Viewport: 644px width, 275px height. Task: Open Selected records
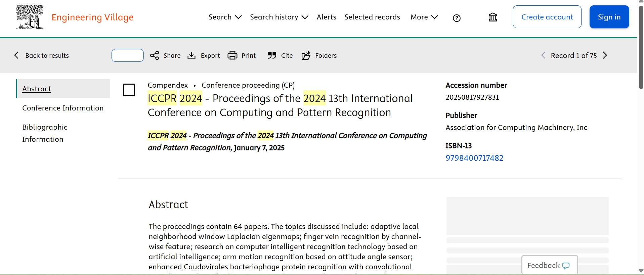pos(372,17)
